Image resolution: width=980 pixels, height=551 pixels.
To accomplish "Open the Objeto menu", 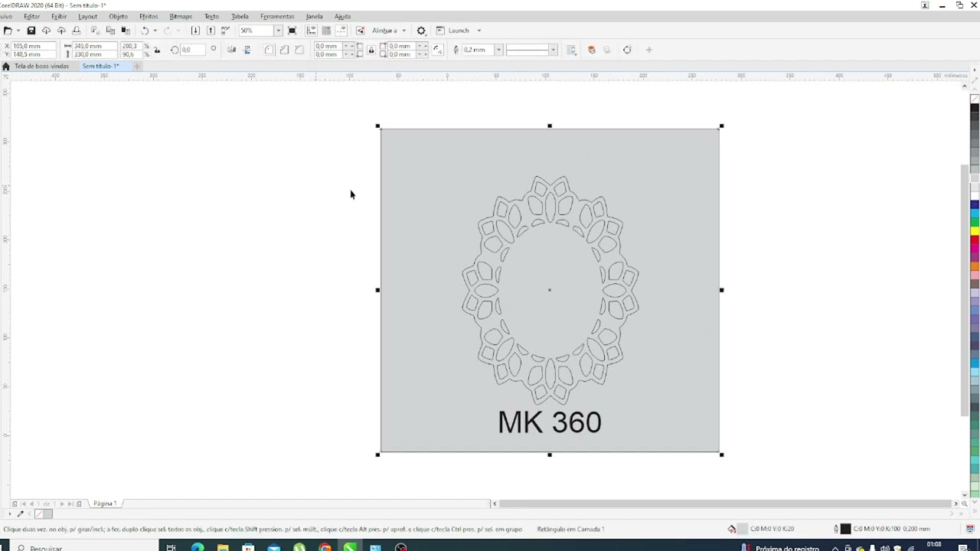I will click(x=118, y=16).
